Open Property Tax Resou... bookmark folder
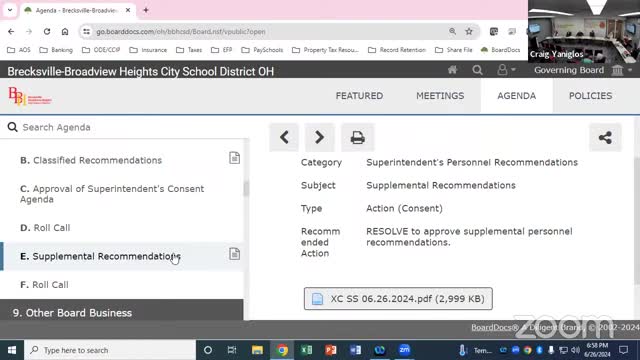This screenshot has height=360, width=640. [325, 50]
